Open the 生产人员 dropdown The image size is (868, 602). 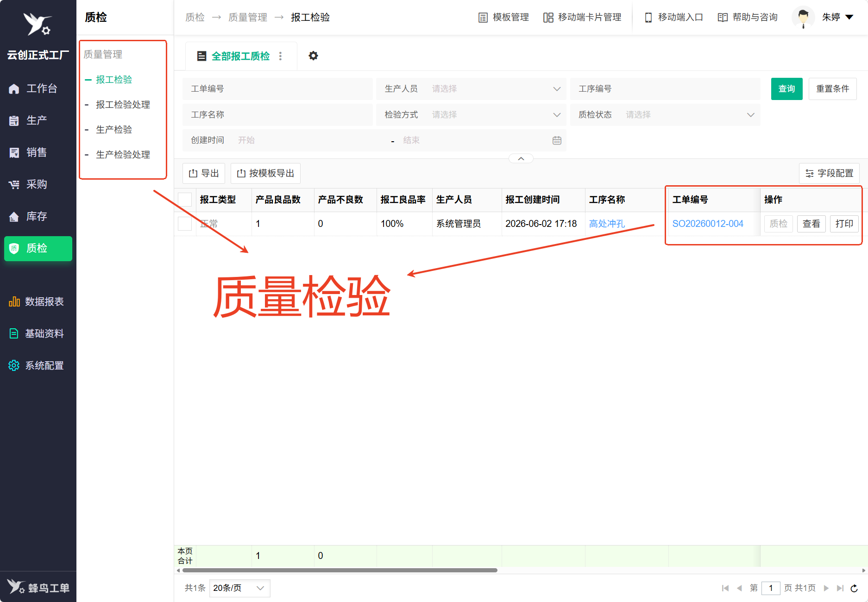pyautogui.click(x=472, y=89)
